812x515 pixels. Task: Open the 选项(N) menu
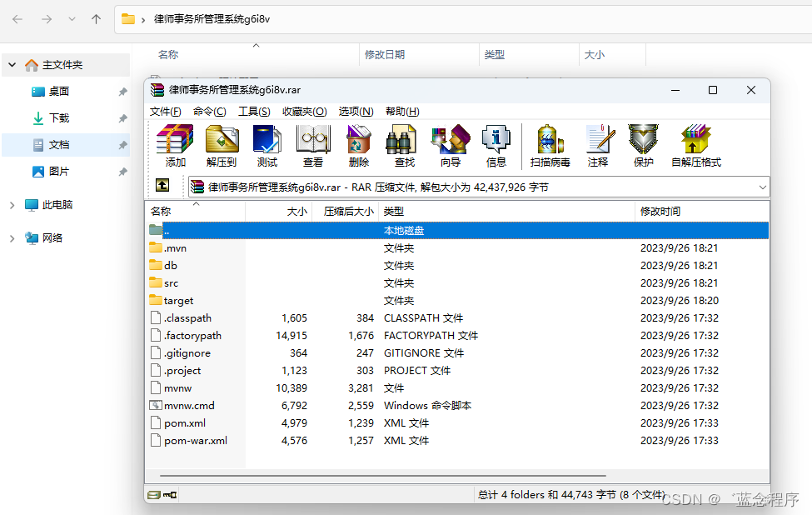click(356, 112)
